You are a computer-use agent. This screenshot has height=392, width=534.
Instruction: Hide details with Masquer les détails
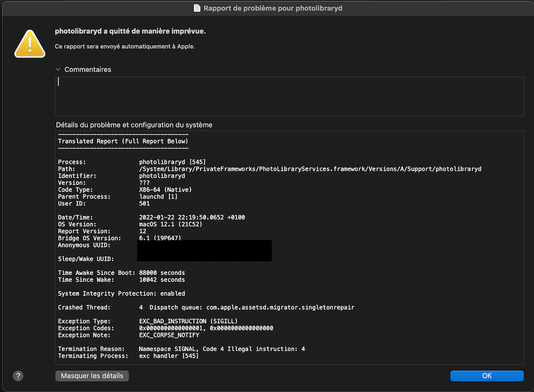coord(92,376)
